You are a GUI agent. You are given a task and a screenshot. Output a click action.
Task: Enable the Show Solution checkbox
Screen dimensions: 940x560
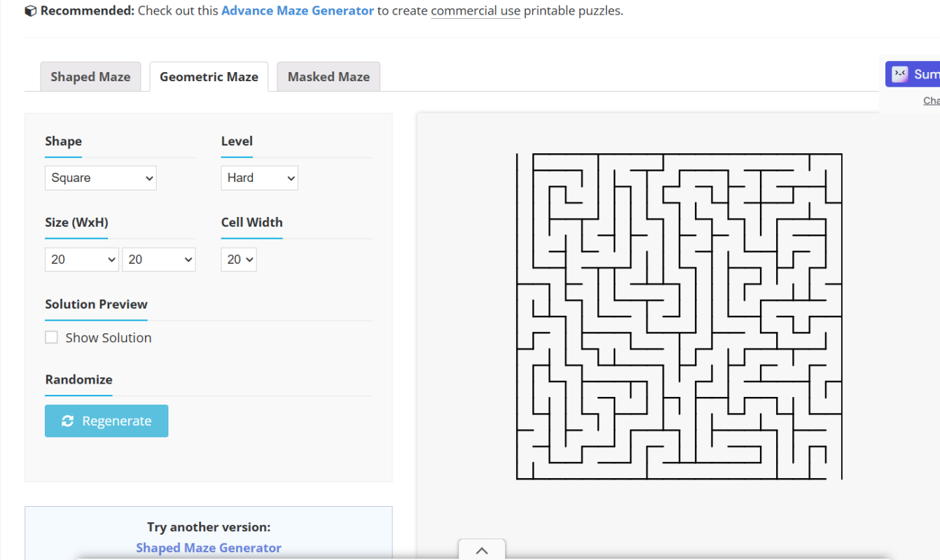point(51,337)
